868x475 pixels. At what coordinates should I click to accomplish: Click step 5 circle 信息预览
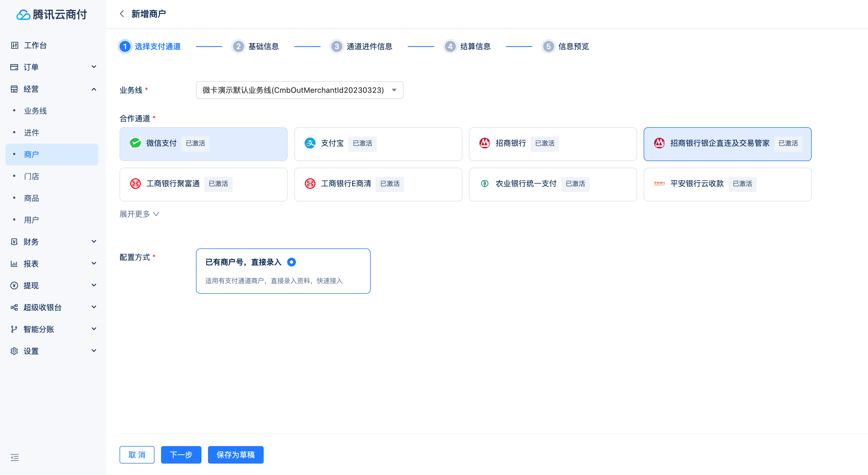point(548,46)
